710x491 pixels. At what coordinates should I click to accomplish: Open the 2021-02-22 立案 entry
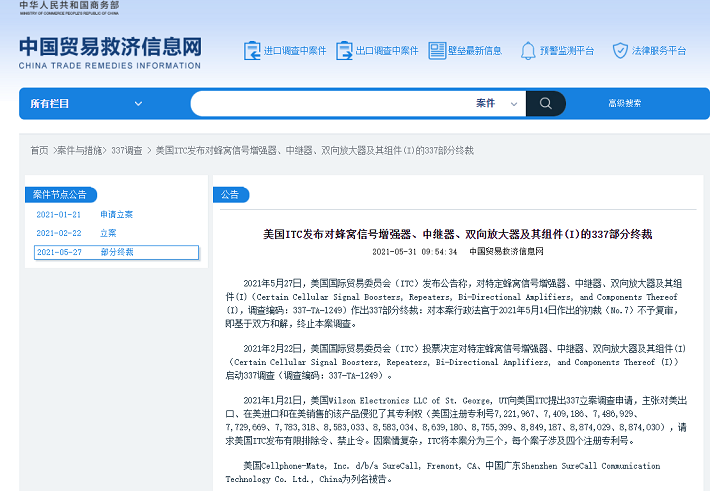[76, 233]
